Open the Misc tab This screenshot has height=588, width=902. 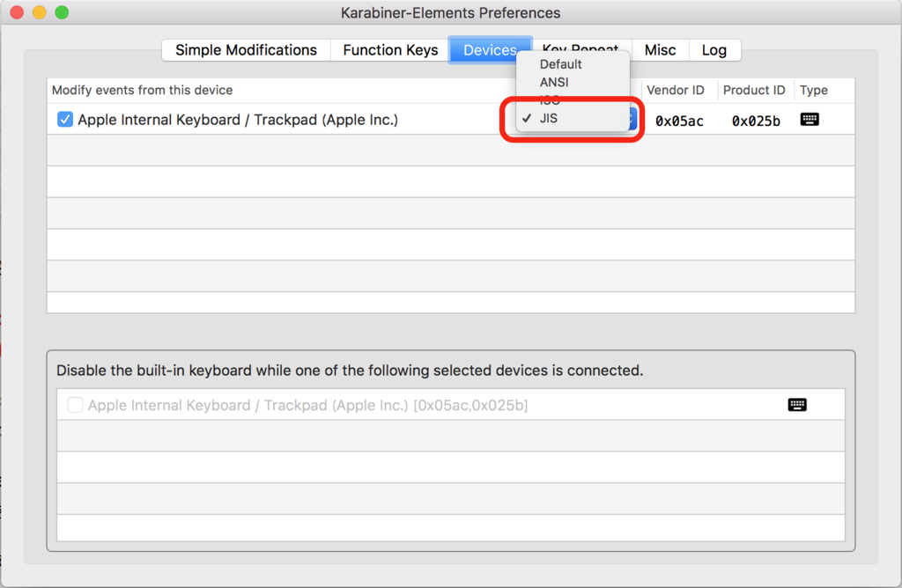coord(660,50)
